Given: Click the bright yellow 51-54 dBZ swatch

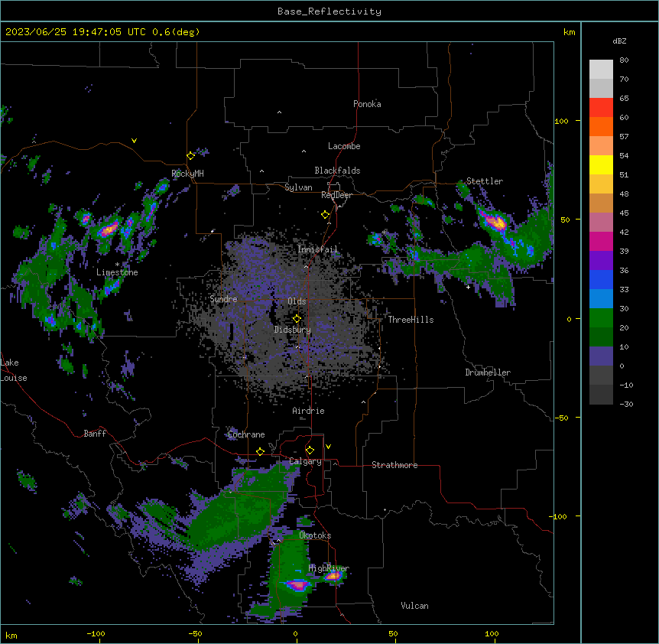Looking at the screenshot, I should pyautogui.click(x=601, y=164).
